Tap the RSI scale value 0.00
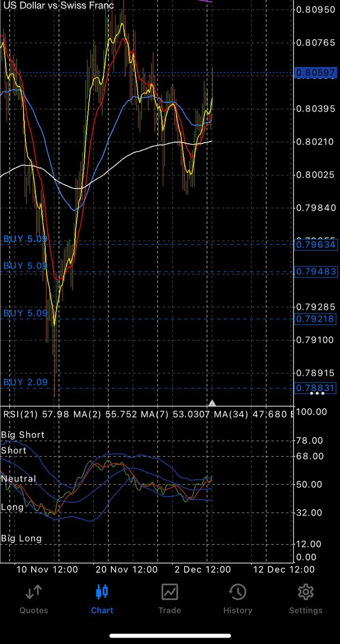Screen dimensions: 340x644 pos(306,558)
